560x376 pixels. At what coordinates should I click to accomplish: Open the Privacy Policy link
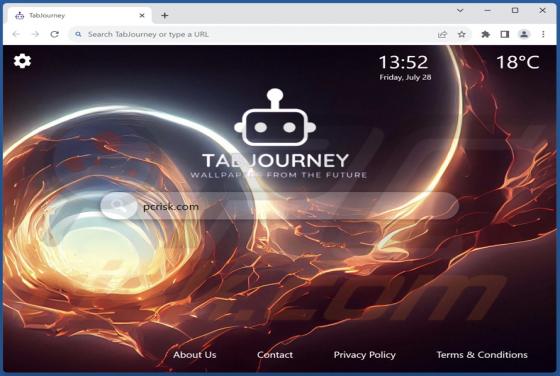[365, 355]
